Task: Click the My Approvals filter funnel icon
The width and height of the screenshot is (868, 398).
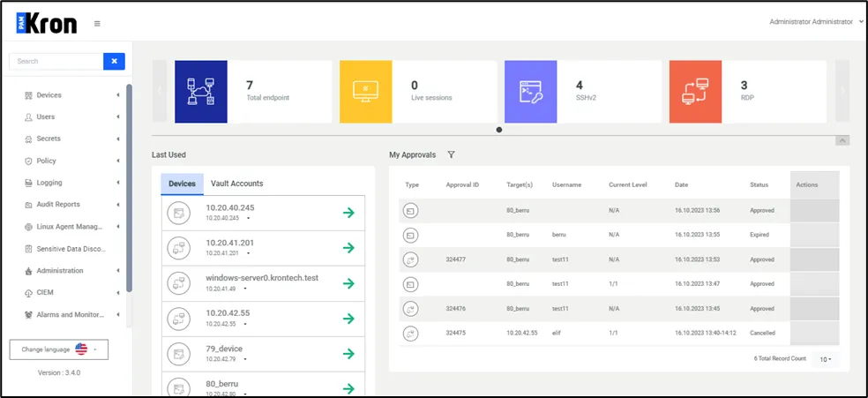Action: [451, 155]
